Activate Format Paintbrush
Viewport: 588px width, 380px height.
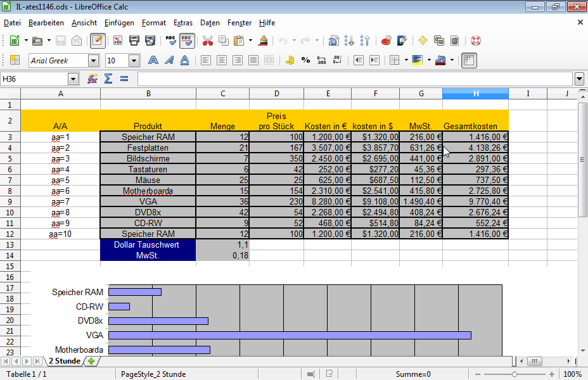(x=263, y=41)
